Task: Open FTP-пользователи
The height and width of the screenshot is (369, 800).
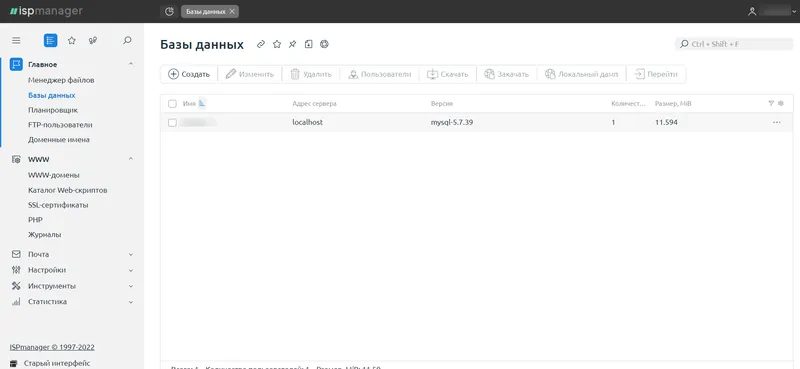Action: [x=60, y=125]
